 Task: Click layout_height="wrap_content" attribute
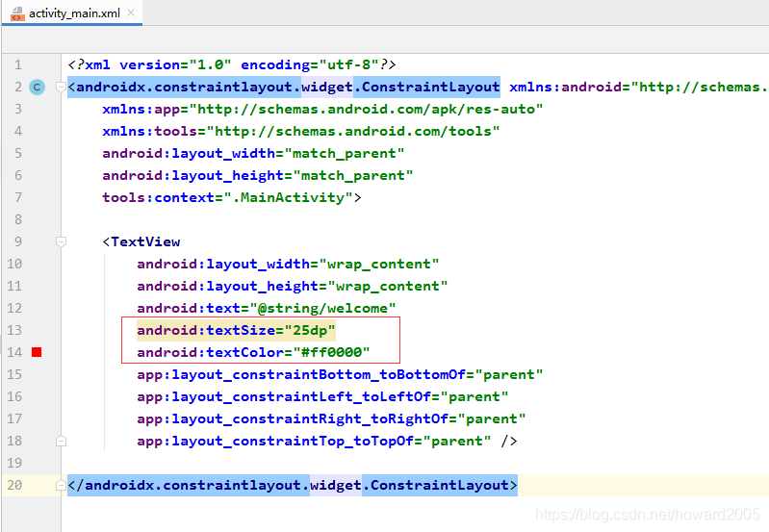pos(293,287)
